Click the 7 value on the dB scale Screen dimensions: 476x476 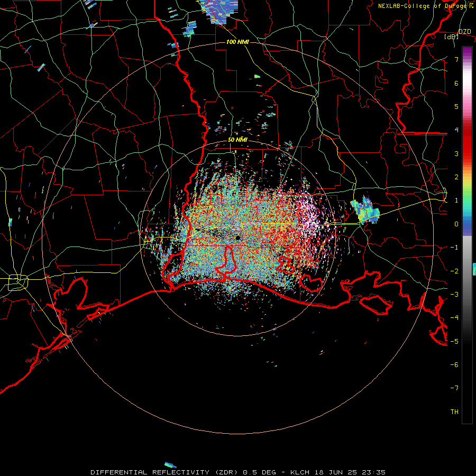(x=456, y=59)
